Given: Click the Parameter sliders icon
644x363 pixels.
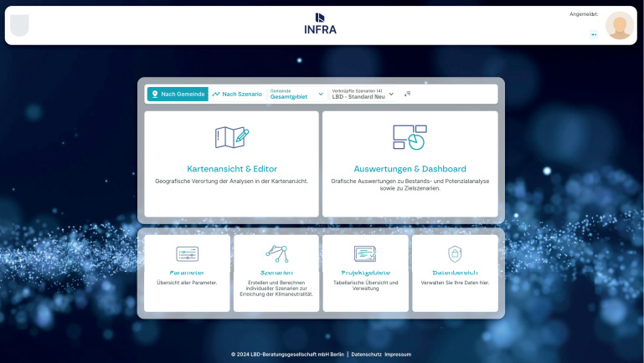Looking at the screenshot, I should pos(187,254).
